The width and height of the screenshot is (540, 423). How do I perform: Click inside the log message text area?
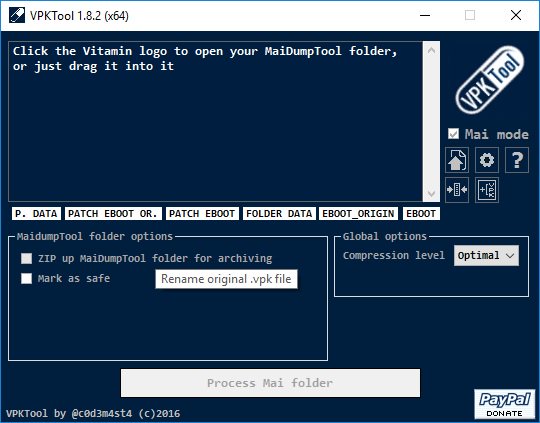click(216, 121)
